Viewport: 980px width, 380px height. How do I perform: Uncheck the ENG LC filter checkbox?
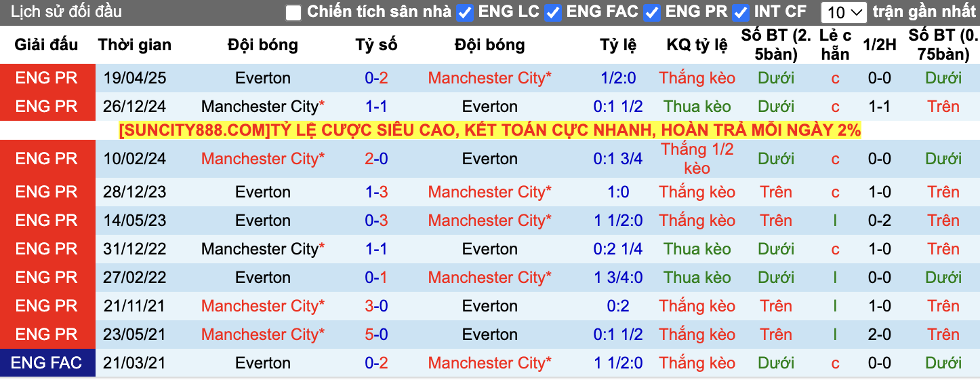(465, 12)
